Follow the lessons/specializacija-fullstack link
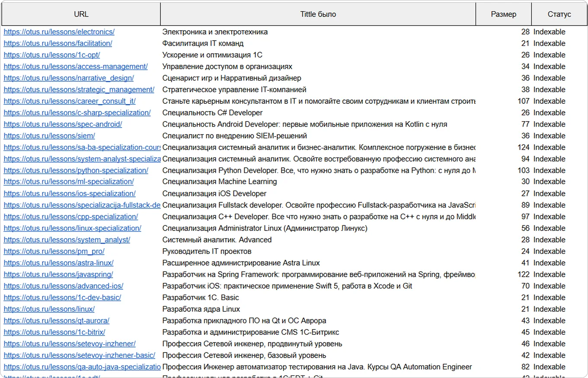Viewport: 588px width, 378px height. click(82, 205)
